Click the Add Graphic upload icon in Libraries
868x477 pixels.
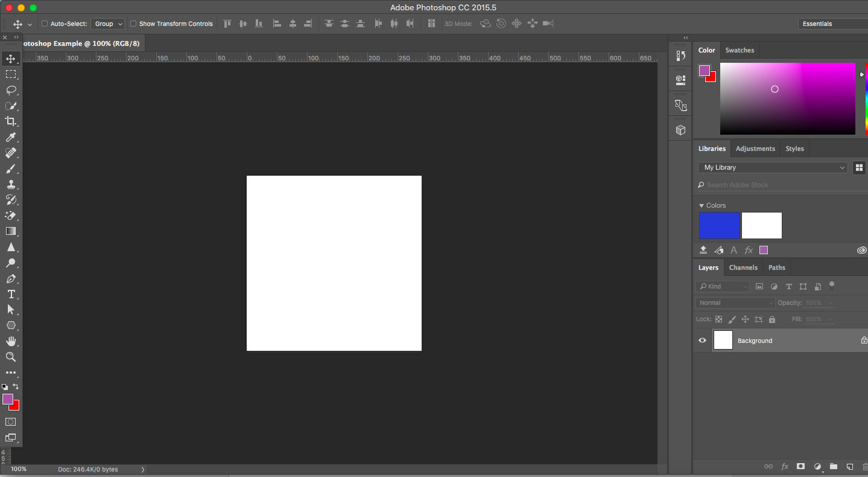coord(703,250)
